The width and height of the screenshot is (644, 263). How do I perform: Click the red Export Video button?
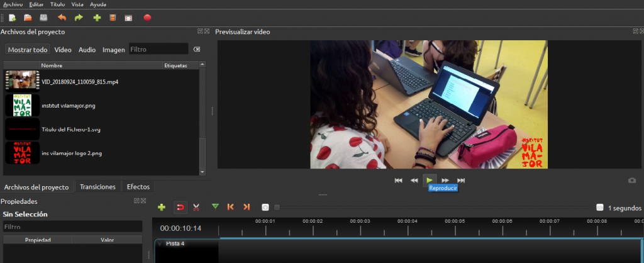pos(147,18)
